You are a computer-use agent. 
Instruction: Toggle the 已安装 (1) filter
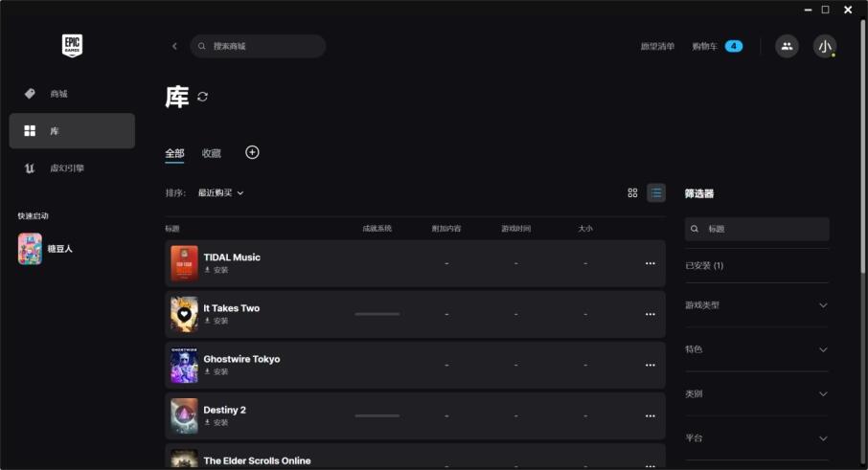click(x=705, y=265)
